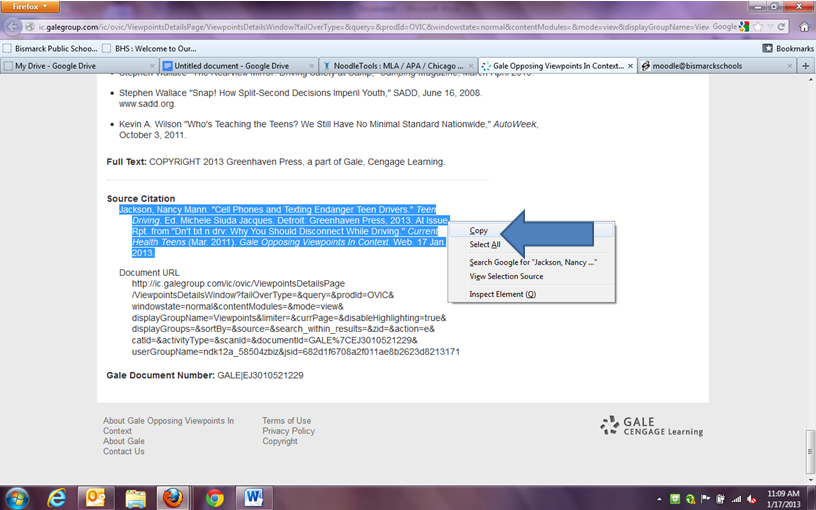The width and height of the screenshot is (816, 510).
Task: Choose Inspect Element (Q) from context menu
Action: coord(531,294)
